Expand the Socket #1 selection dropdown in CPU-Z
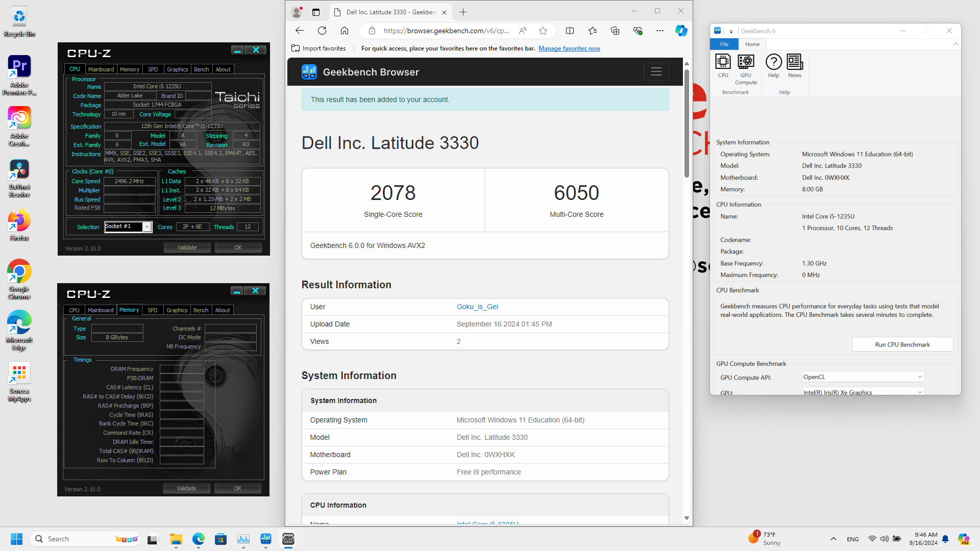Image resolution: width=980 pixels, height=551 pixels. coord(147,227)
